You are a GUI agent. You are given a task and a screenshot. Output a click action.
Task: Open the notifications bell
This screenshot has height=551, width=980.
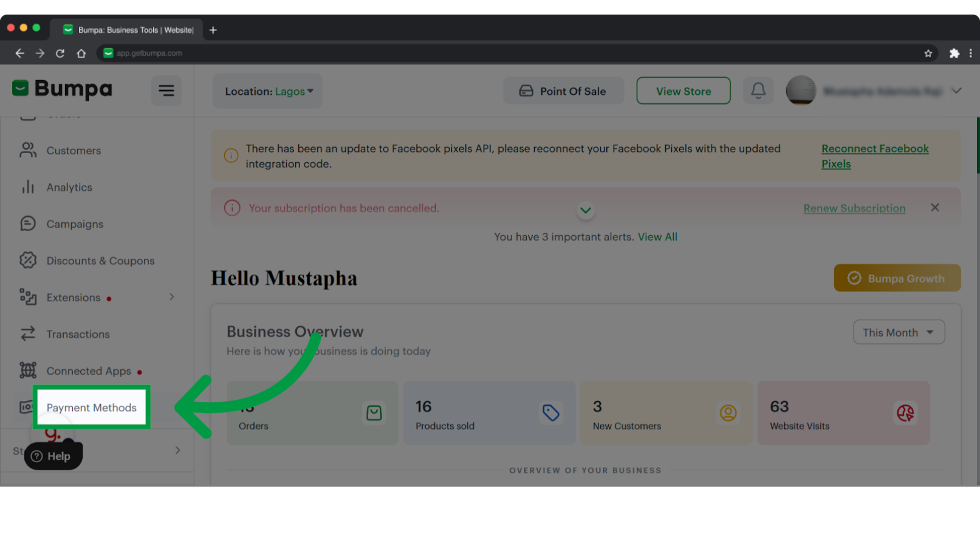pos(758,91)
